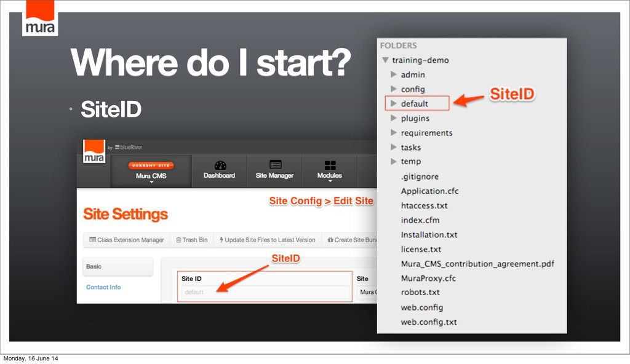630x364 pixels.
Task: Select the config folder name
Action: [413, 89]
